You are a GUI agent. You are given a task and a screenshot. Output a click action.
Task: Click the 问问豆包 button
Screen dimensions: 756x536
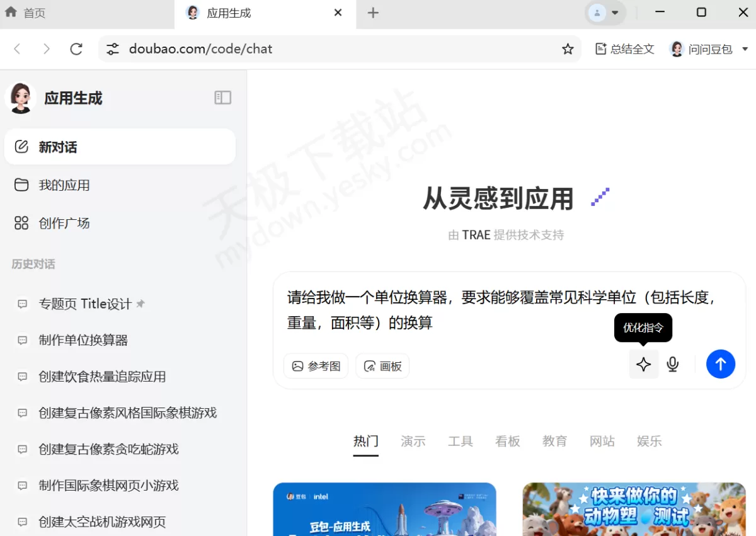702,49
